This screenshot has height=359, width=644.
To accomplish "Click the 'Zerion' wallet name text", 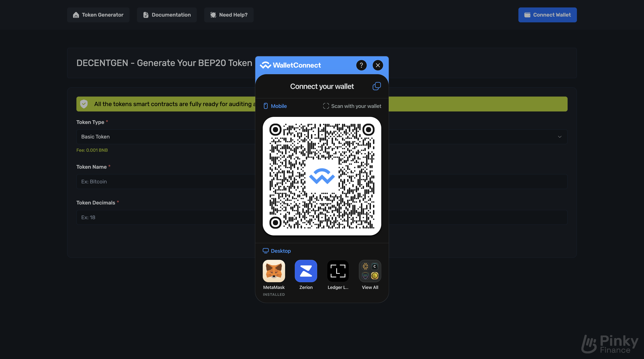I will click(306, 287).
